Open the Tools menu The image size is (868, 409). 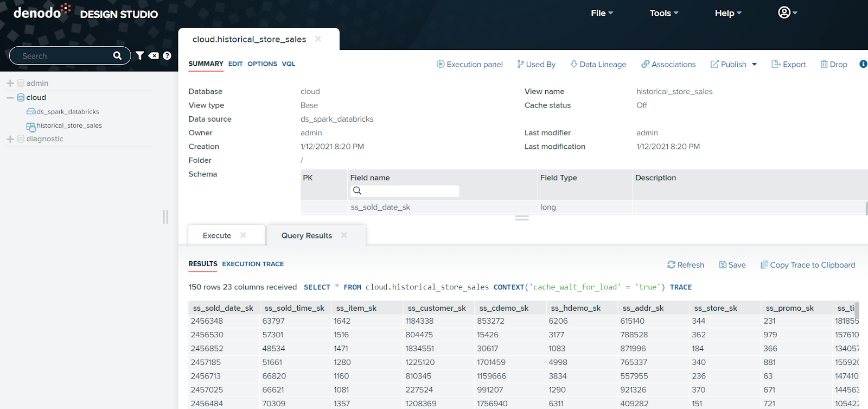point(663,13)
